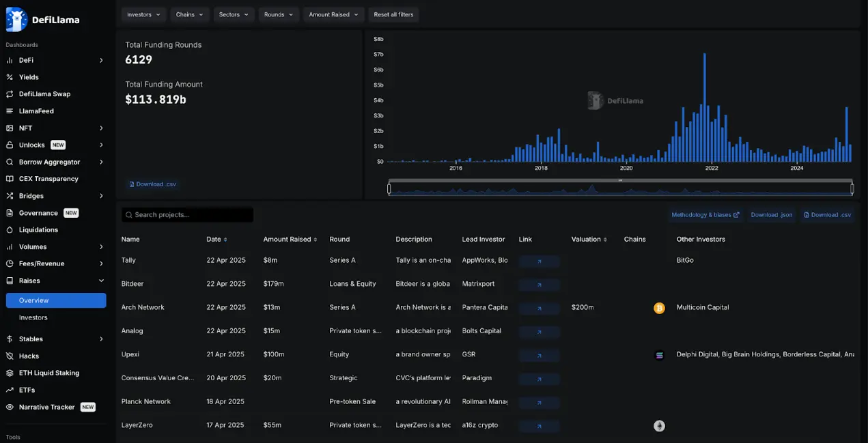Image resolution: width=868 pixels, height=443 pixels.
Task: Click the Narrative Tracker eye icon
Action: pyautogui.click(x=10, y=408)
